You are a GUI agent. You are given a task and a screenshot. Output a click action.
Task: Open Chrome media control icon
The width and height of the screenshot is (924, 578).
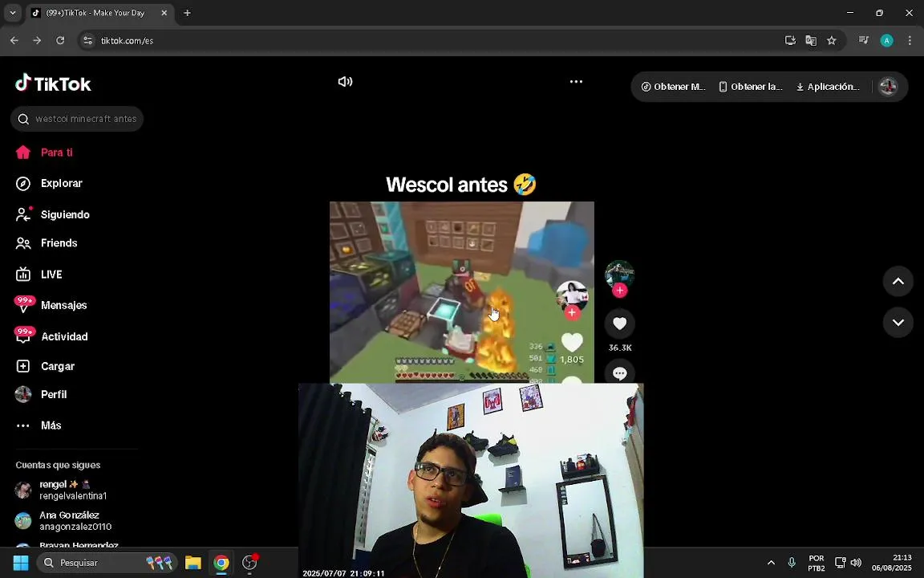[863, 40]
